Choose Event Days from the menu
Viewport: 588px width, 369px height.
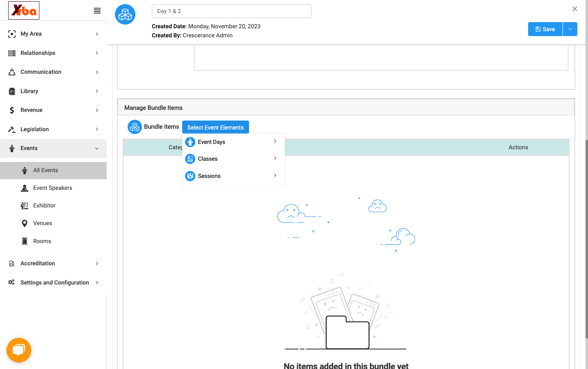[x=233, y=142]
